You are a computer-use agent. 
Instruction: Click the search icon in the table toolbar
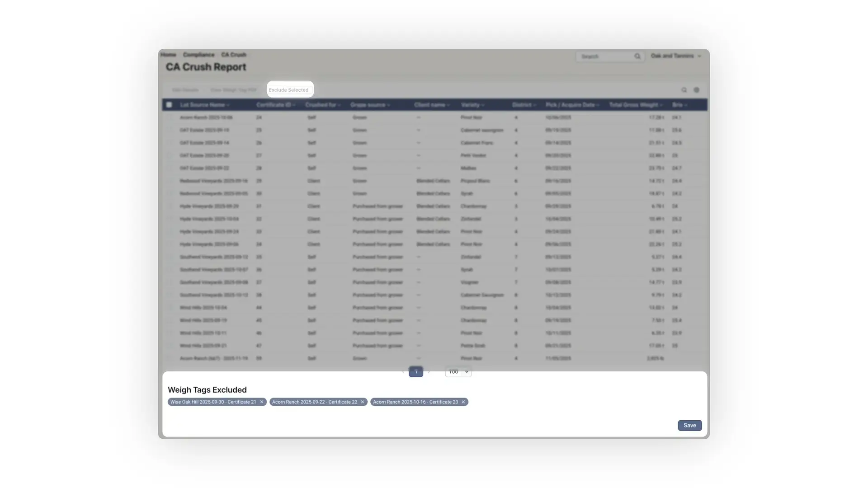[x=684, y=90]
